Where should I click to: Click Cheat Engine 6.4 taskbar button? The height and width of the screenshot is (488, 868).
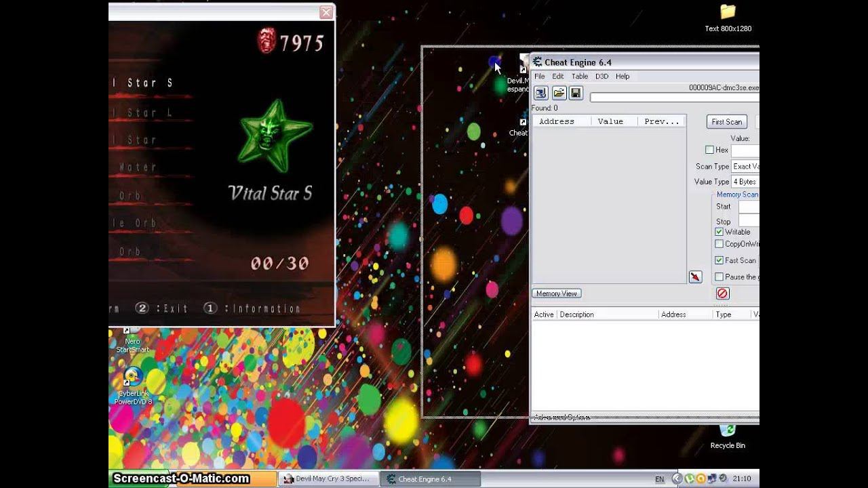point(431,479)
